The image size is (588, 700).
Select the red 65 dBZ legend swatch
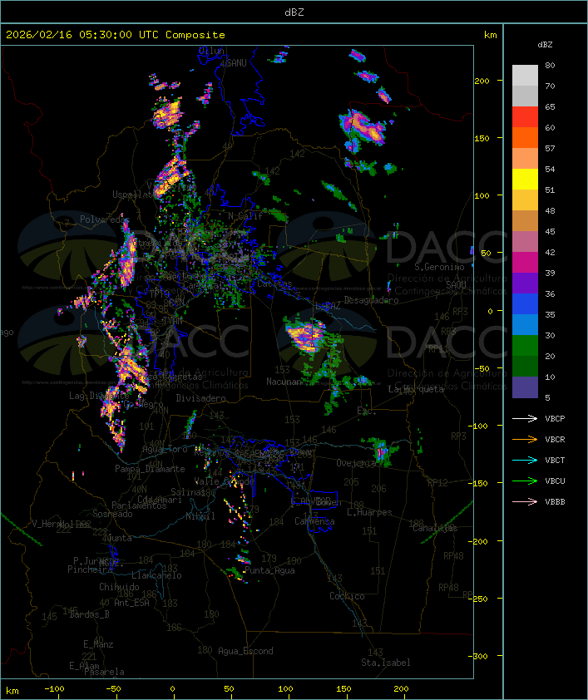click(x=525, y=117)
